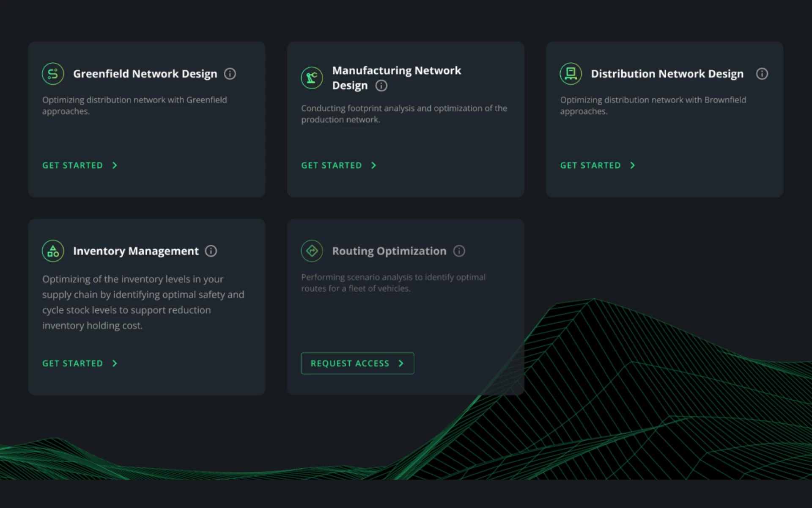Click chevron arrow beside Distribution Get Started
Screen dimensions: 812x508
[x=632, y=166]
